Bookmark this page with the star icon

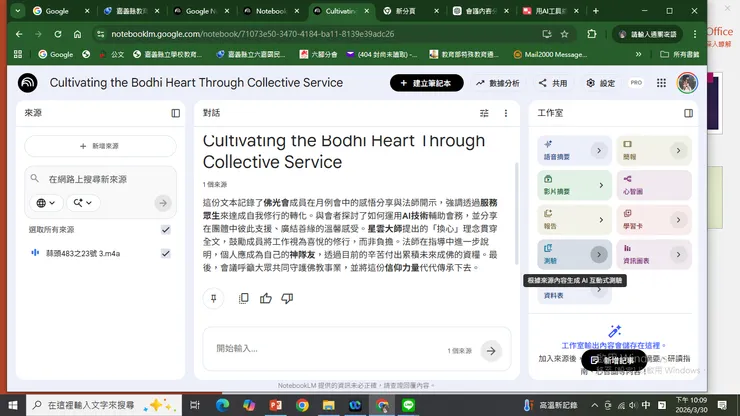point(564,34)
